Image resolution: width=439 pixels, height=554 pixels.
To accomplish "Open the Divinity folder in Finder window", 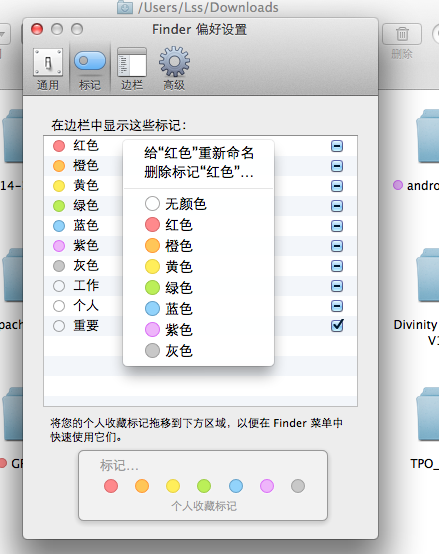I will [x=427, y=275].
